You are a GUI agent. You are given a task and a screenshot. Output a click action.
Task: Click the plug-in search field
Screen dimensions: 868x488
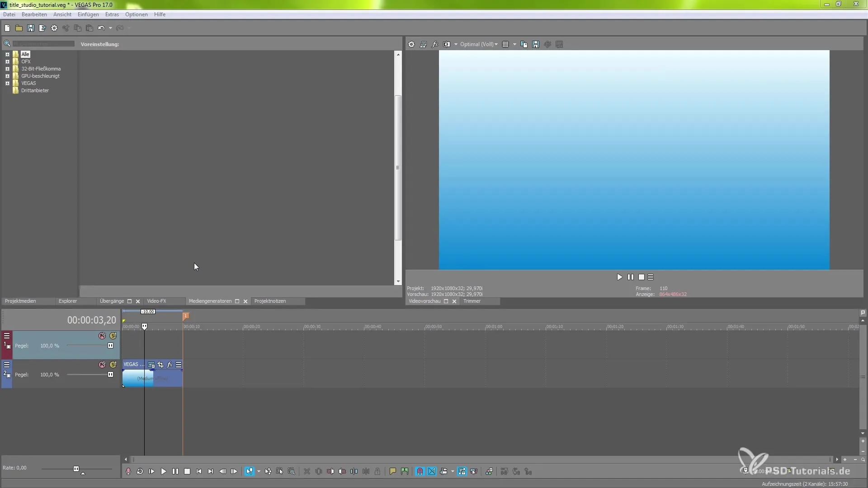[43, 44]
